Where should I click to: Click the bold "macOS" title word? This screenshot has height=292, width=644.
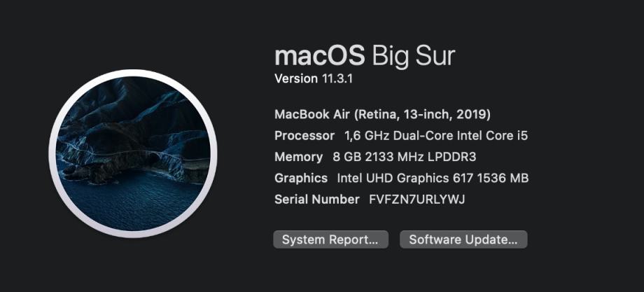pyautogui.click(x=319, y=56)
